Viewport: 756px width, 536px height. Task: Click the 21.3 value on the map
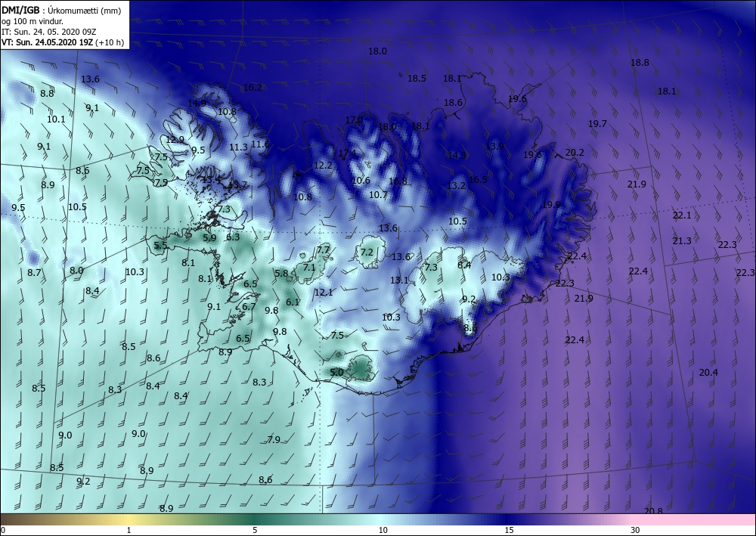[x=682, y=241]
